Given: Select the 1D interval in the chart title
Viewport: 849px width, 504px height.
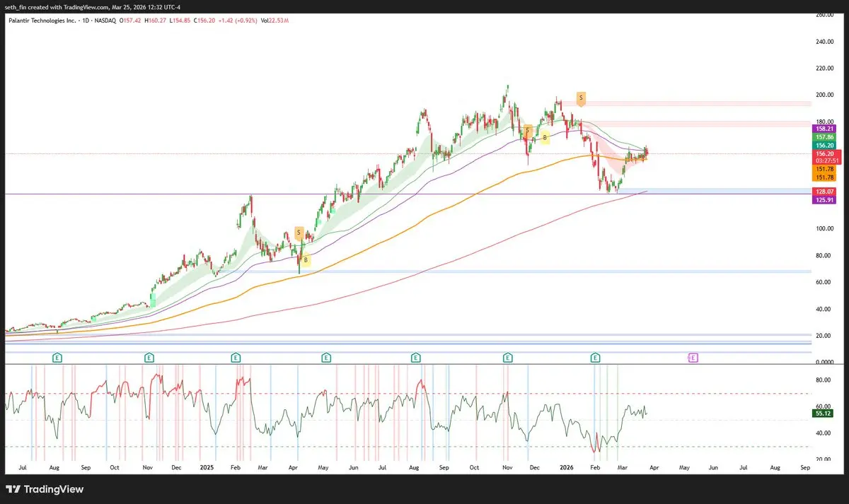Looking at the screenshot, I should click(86, 20).
